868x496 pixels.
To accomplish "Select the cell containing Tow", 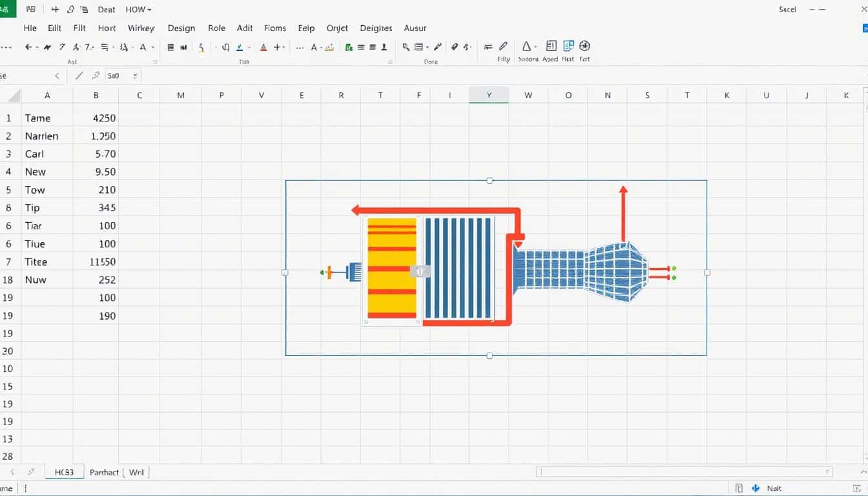I will [47, 190].
